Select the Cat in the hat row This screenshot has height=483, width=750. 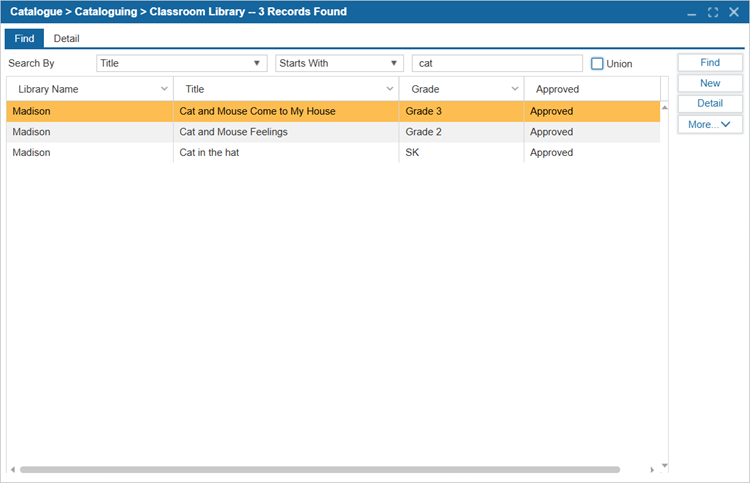[333, 153]
